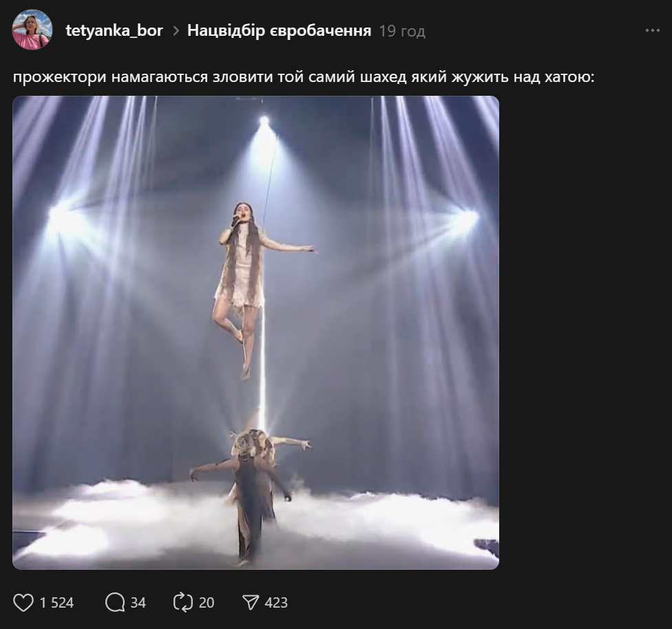This screenshot has height=629, width=672.
Task: Click the 20 reposts count
Action: [207, 603]
